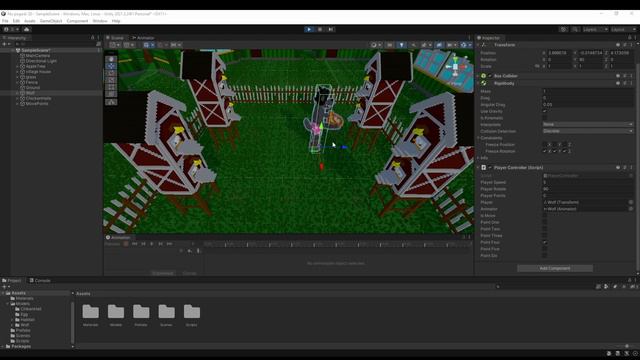Screen dimensions: 640x360
Task: Select the Transform tool in Scene tools
Action: tap(111, 94)
